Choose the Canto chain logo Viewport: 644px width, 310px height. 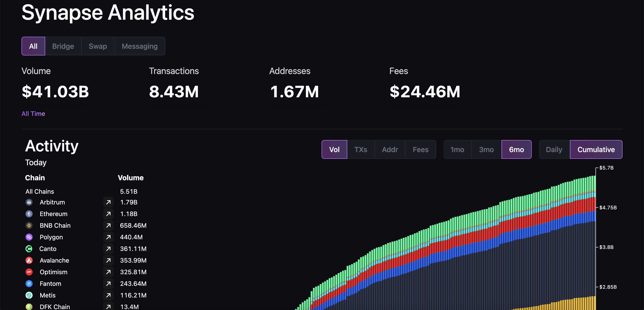click(29, 248)
